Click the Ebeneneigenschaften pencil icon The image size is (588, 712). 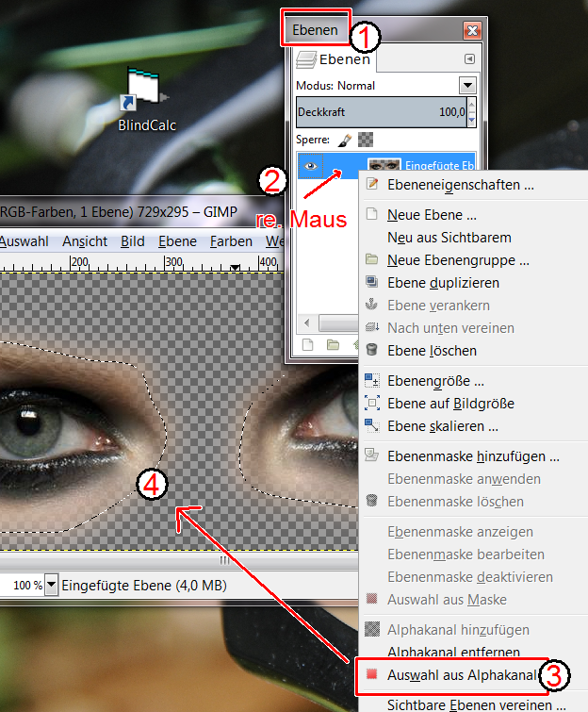tap(372, 184)
